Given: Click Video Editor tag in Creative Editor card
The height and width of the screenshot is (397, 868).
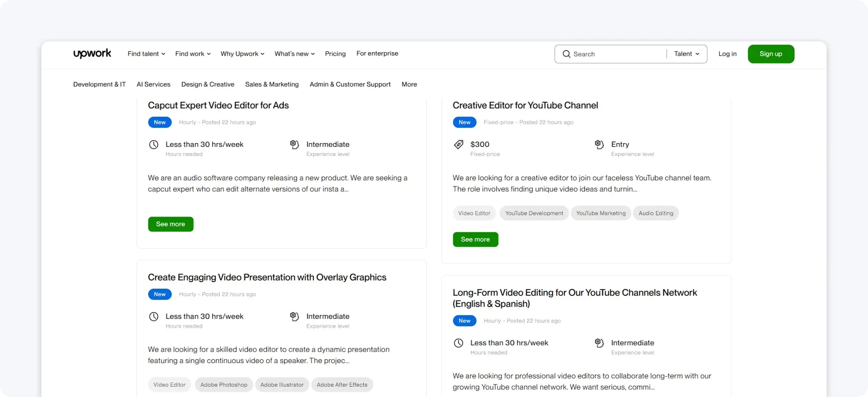Looking at the screenshot, I should point(474,213).
